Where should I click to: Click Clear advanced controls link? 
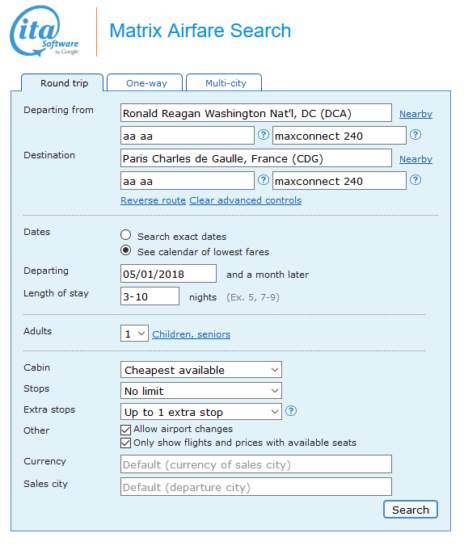246,200
